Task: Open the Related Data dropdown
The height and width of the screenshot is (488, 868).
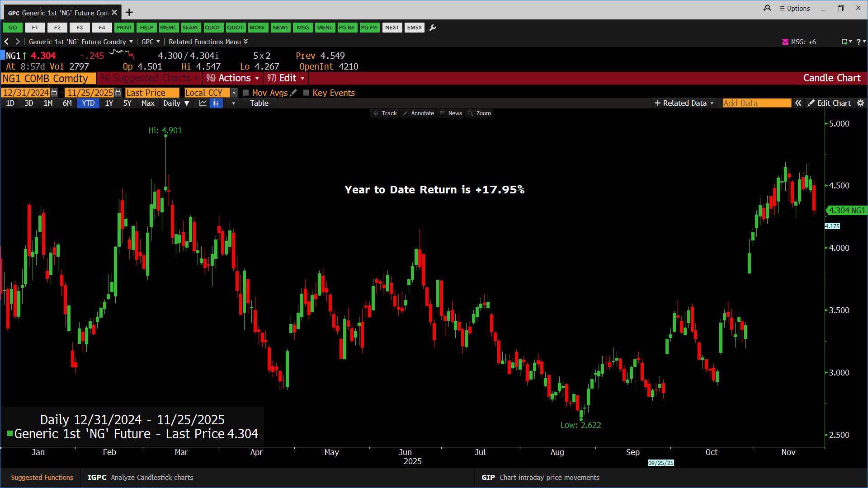Action: (x=684, y=103)
